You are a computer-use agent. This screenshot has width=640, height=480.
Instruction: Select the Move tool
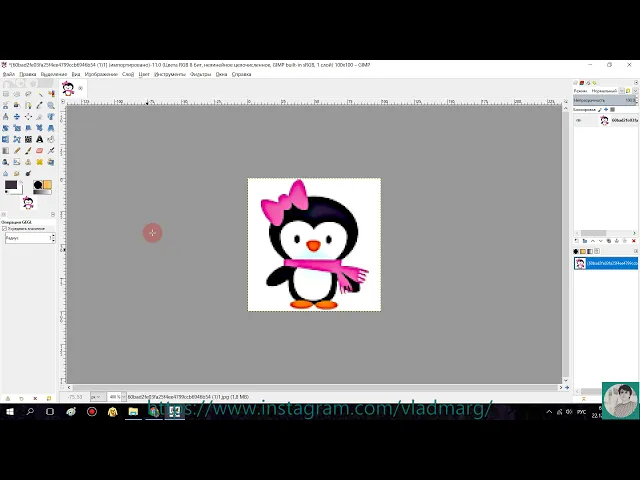point(17,117)
